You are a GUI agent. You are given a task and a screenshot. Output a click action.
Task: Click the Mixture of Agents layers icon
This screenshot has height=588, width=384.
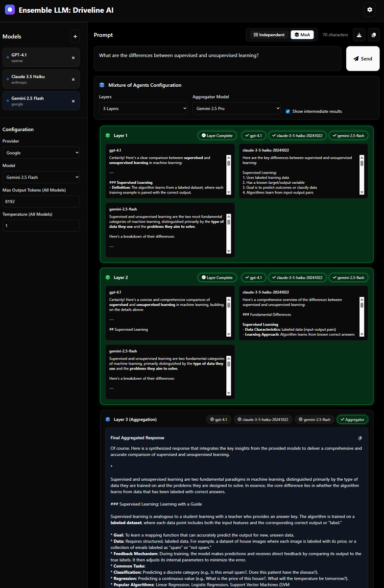[102, 85]
